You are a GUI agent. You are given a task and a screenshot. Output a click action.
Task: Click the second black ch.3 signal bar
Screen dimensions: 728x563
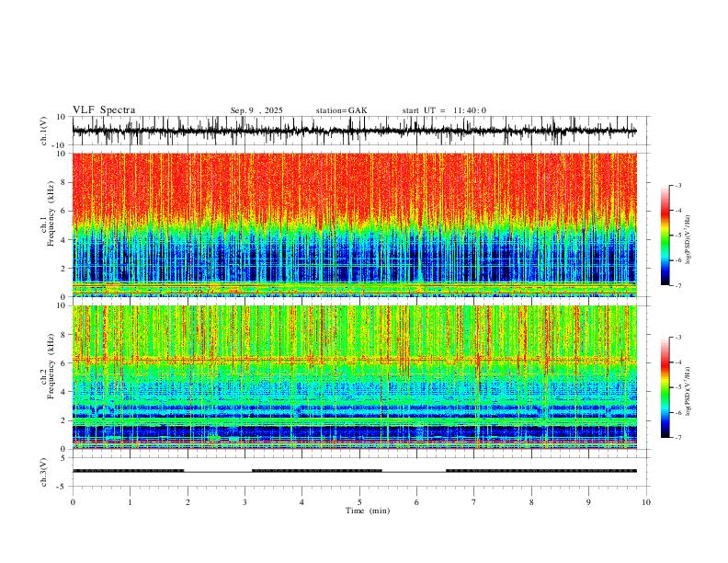(x=316, y=471)
